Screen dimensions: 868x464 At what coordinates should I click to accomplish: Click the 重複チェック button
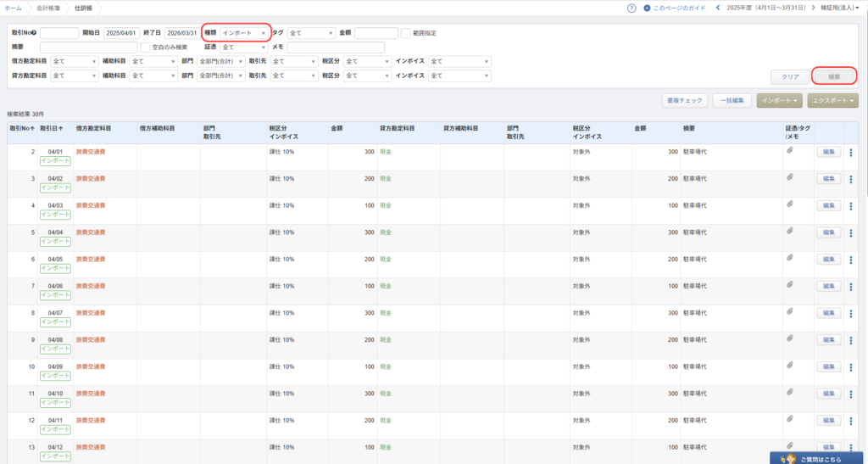coord(685,100)
